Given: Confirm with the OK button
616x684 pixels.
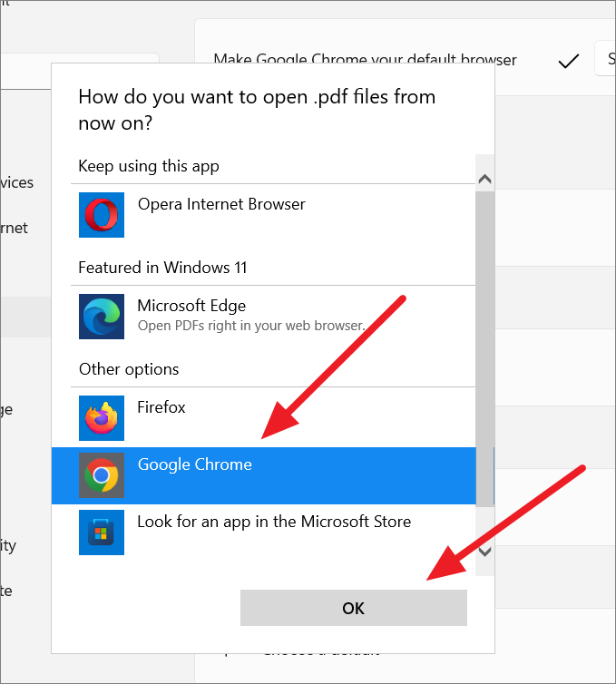Looking at the screenshot, I should click(x=354, y=608).
